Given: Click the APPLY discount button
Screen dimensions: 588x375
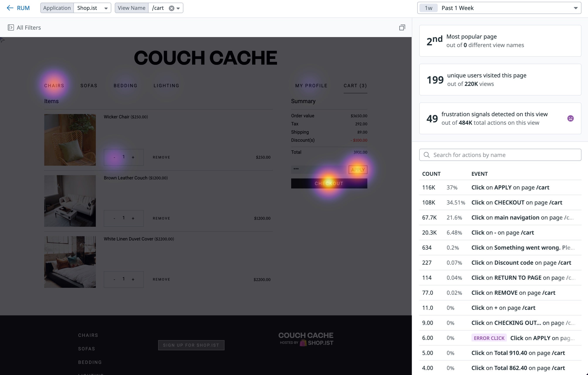Looking at the screenshot, I should [358, 169].
